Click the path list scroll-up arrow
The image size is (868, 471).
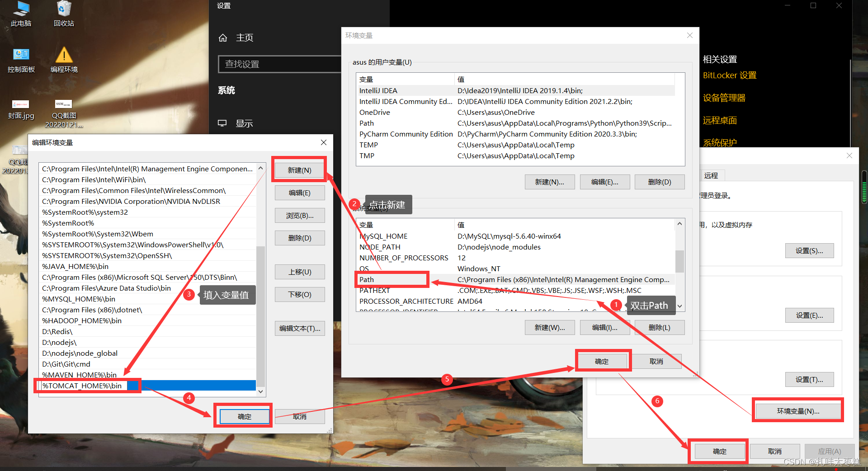(260, 168)
